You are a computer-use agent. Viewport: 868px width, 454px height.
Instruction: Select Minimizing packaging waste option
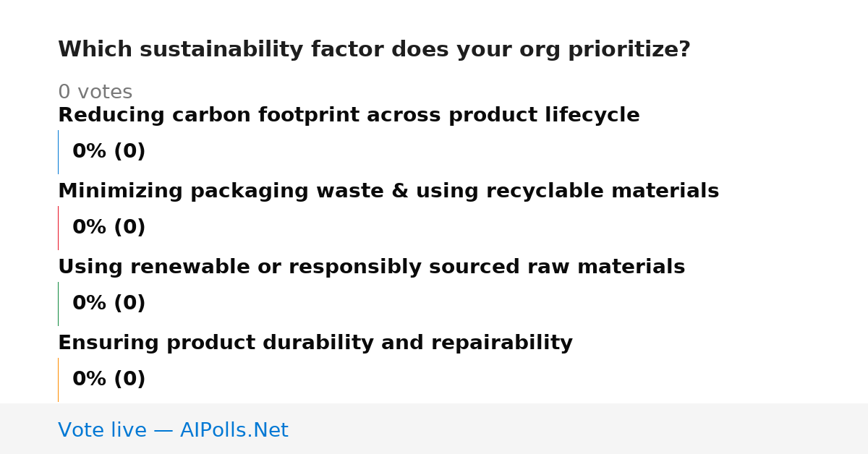(x=388, y=192)
